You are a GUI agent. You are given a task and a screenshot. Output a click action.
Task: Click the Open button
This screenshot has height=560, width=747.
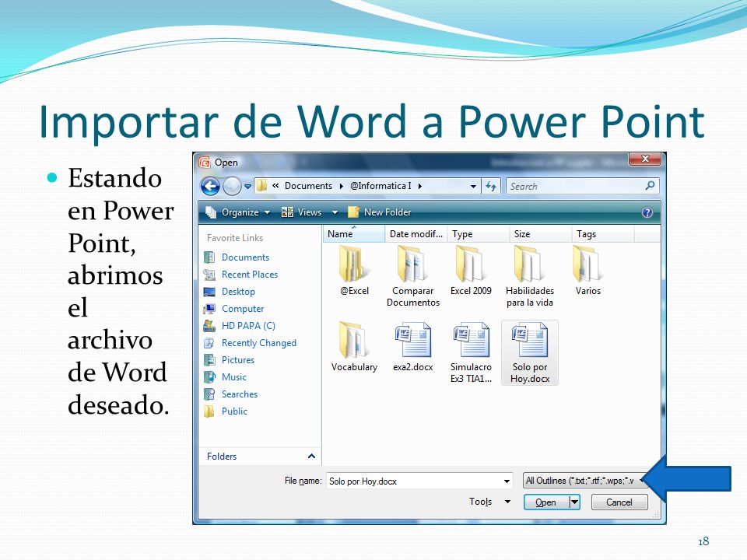(x=546, y=502)
